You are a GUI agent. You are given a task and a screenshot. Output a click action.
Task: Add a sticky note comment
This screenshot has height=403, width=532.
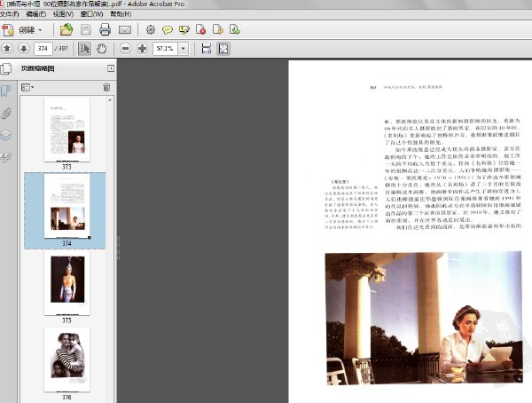click(x=168, y=30)
